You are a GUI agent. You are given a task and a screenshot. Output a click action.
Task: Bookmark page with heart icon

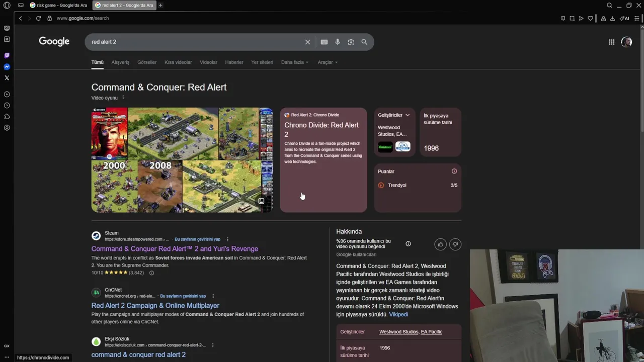pos(590,18)
